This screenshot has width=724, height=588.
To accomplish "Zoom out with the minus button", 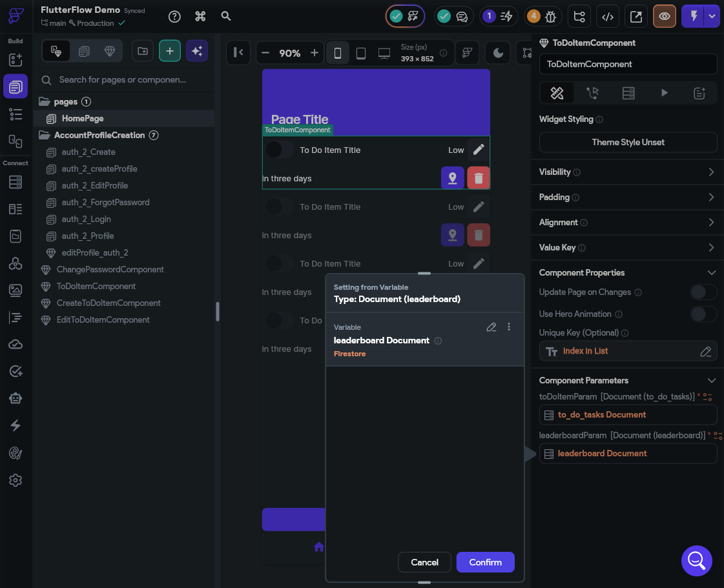I will 265,53.
